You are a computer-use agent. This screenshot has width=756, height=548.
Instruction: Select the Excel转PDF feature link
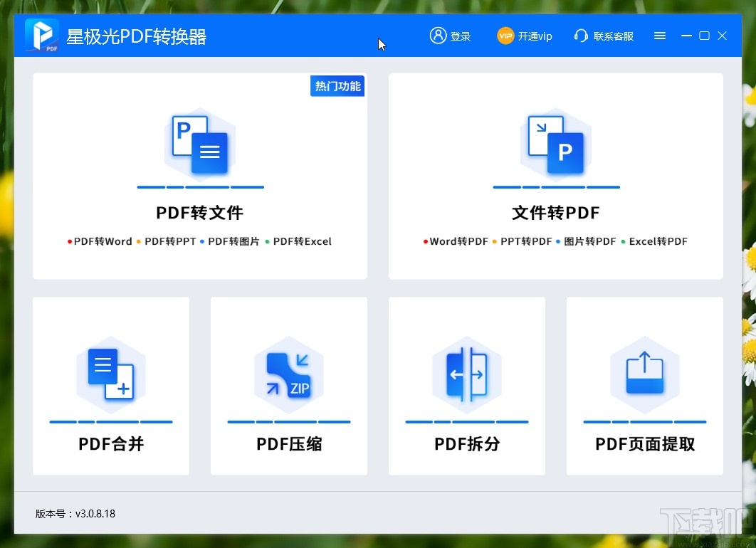659,241
